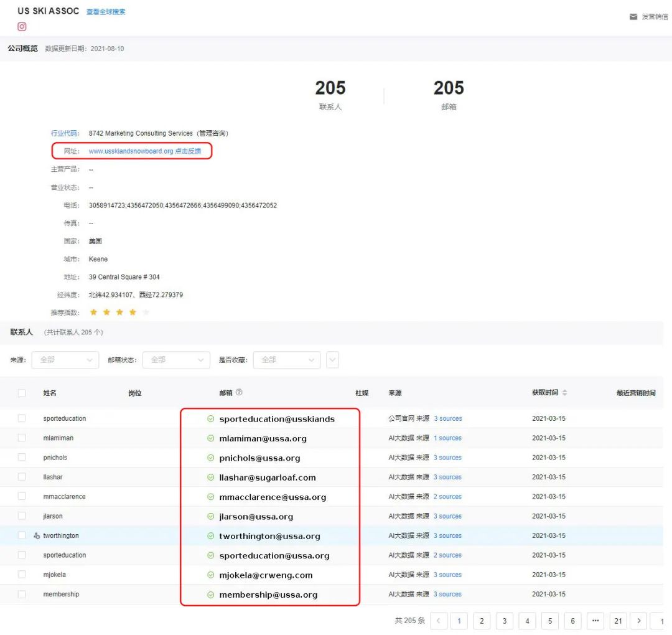The height and width of the screenshot is (635, 672).
Task: Open 3 sources link for pnichols row
Action: (x=447, y=458)
